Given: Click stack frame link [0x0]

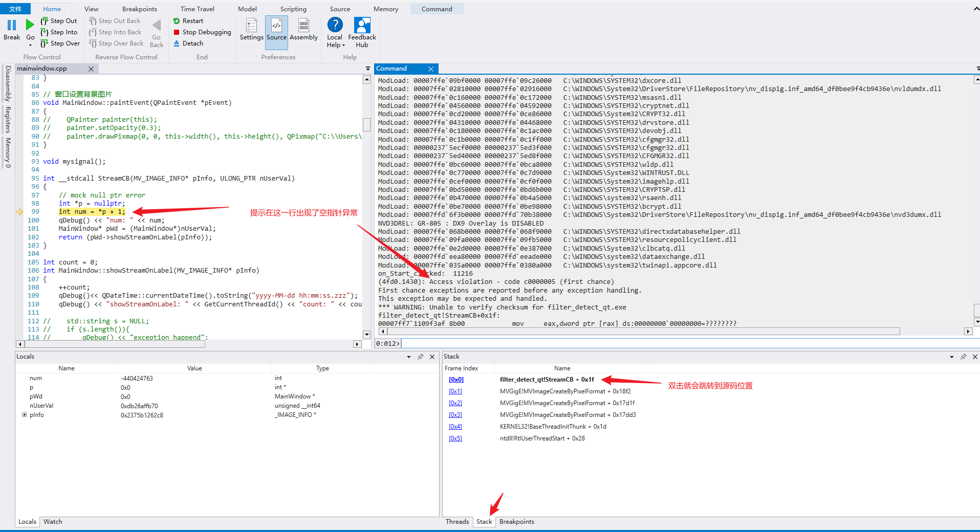Looking at the screenshot, I should click(x=456, y=380).
